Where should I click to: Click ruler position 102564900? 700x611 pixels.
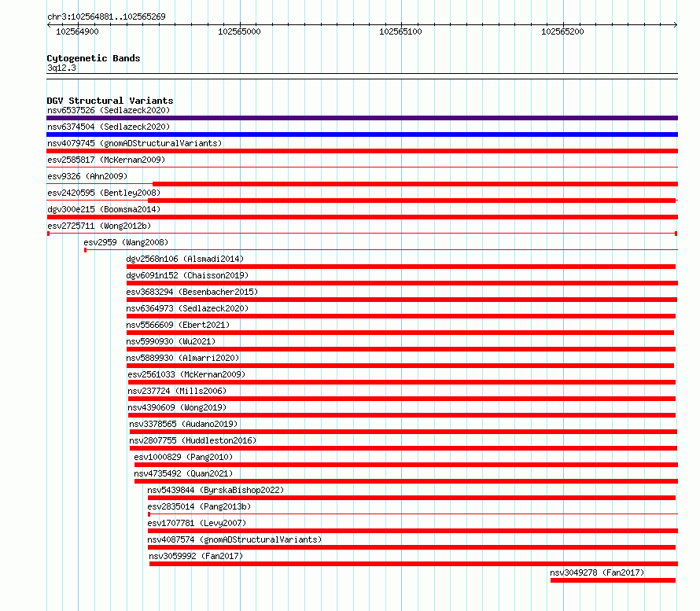click(77, 31)
